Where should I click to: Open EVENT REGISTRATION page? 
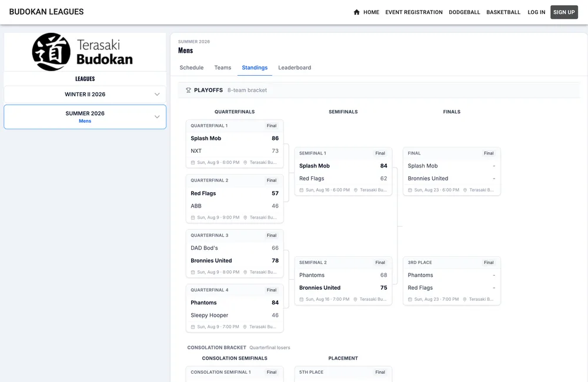pyautogui.click(x=413, y=12)
